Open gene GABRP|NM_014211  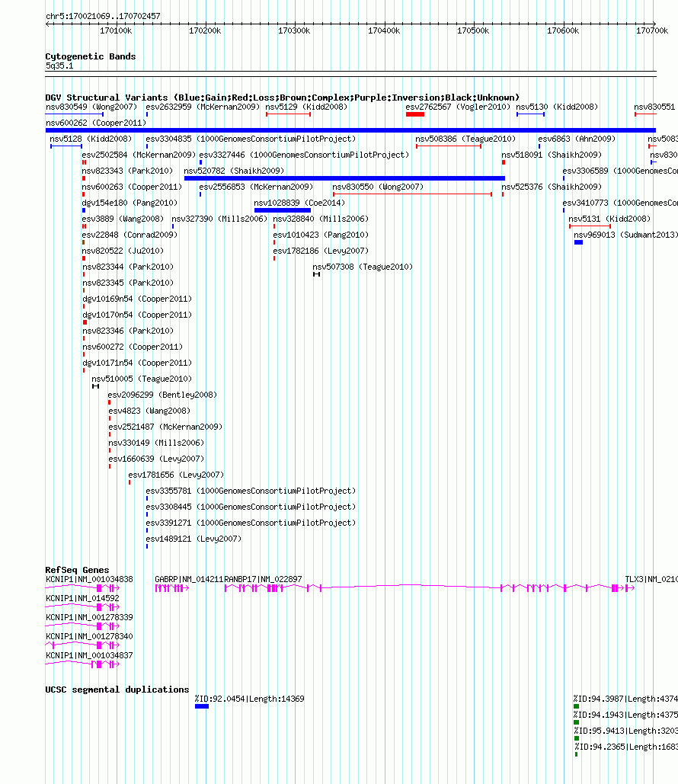pyautogui.click(x=188, y=580)
